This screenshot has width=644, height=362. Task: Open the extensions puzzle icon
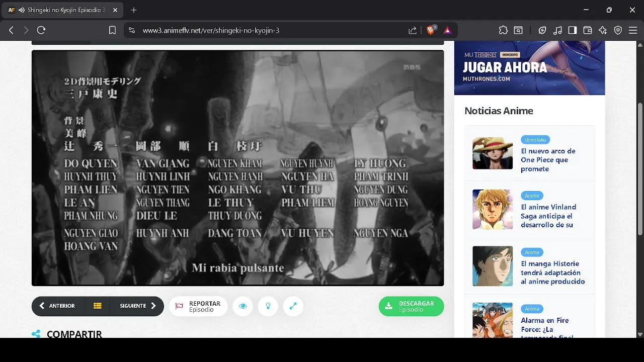[503, 30]
